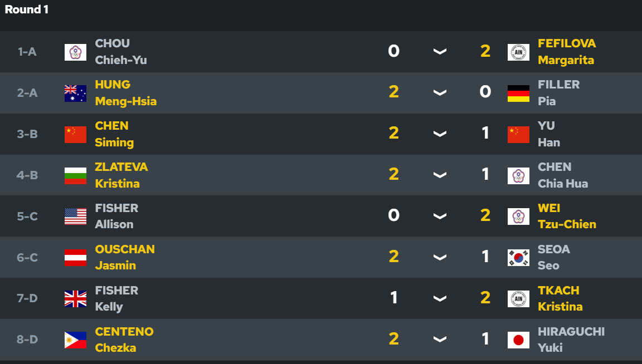Expand the chevron for match 3-B
The image size is (642, 364).
coord(440,134)
